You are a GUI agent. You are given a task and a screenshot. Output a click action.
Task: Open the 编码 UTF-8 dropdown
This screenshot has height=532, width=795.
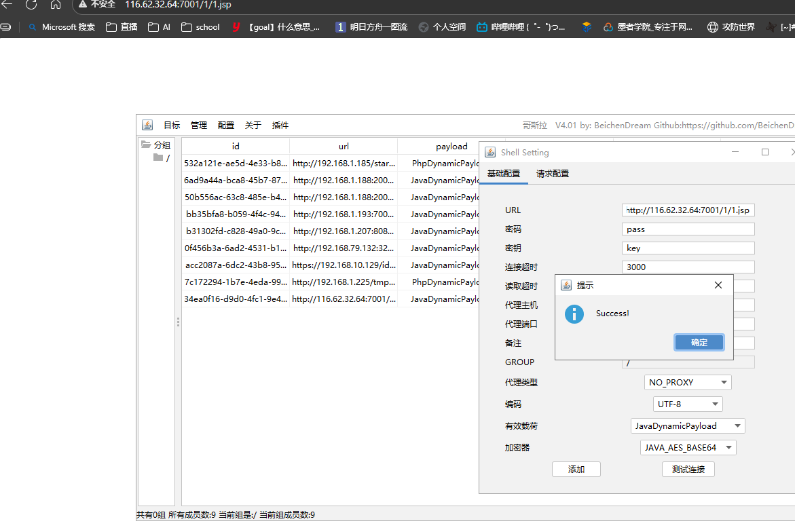tap(687, 404)
